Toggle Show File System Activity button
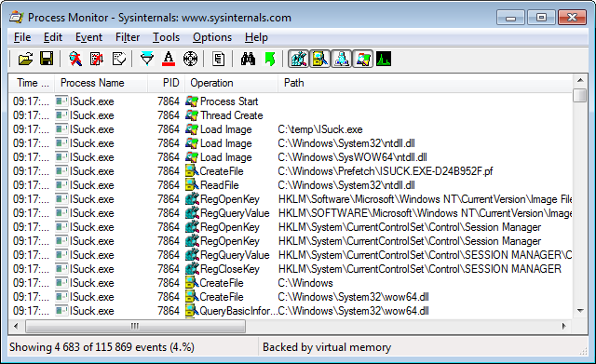Image resolution: width=596 pixels, height=364 pixels. (320, 59)
